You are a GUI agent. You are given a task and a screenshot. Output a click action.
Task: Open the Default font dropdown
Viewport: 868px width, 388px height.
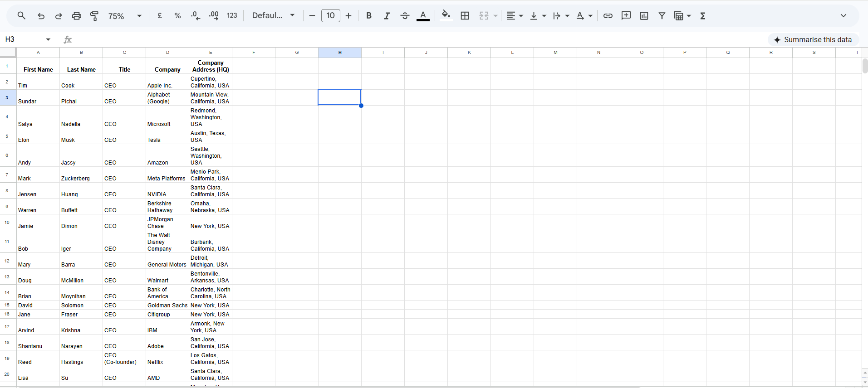[x=274, y=16]
